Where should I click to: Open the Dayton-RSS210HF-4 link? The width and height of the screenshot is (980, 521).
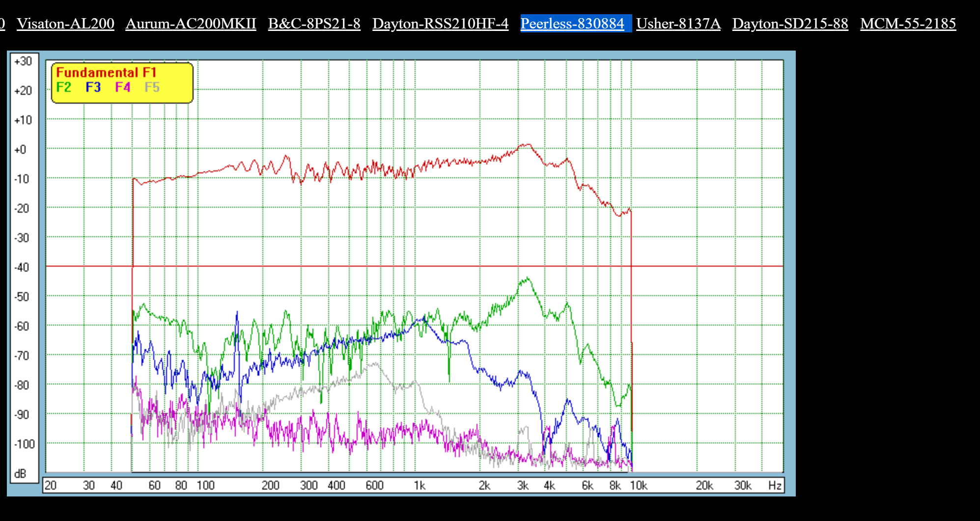click(440, 23)
